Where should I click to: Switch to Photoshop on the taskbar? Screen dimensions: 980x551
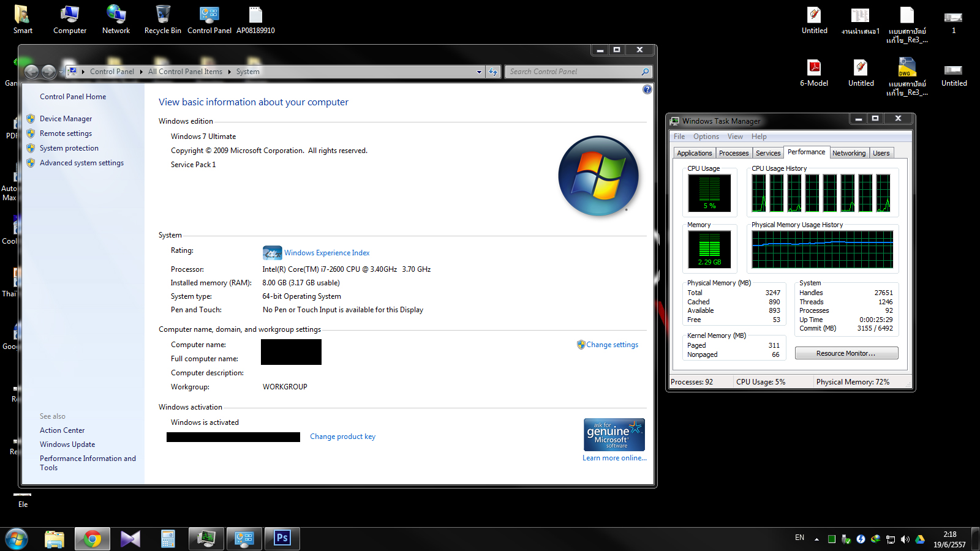[x=282, y=539]
